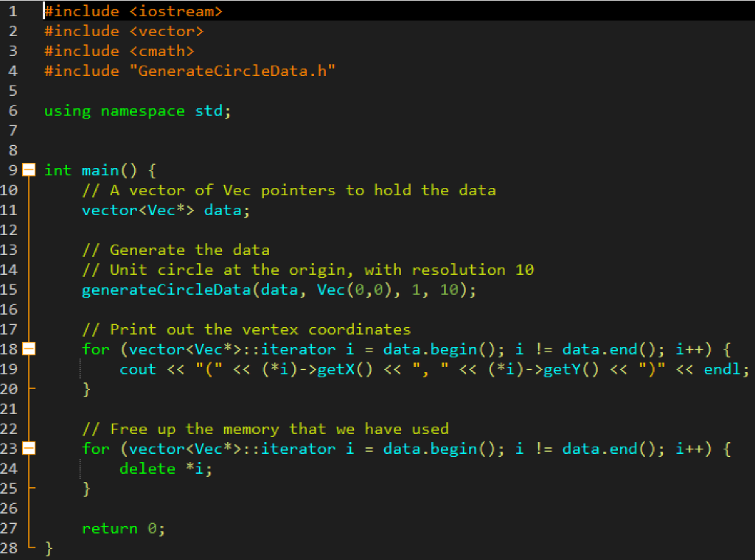Collapse the delete loop fold on line 23
Screen dimensions: 755x560
pos(29,449)
